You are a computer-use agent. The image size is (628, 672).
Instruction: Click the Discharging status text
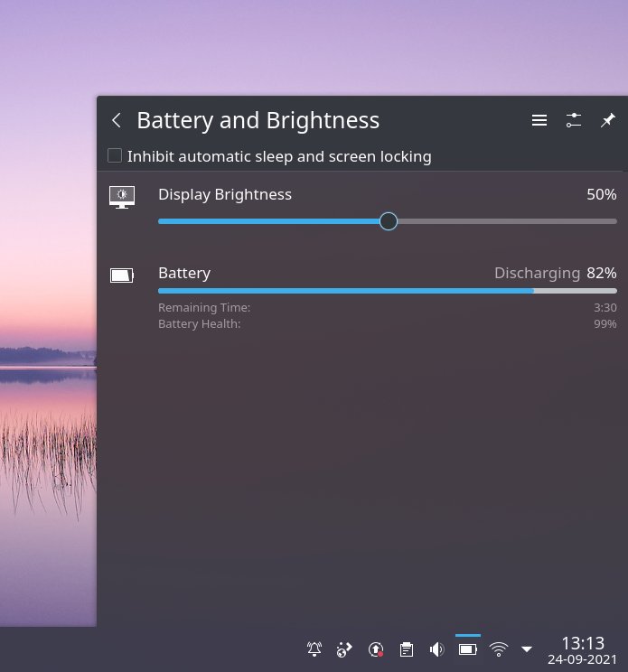pos(537,273)
